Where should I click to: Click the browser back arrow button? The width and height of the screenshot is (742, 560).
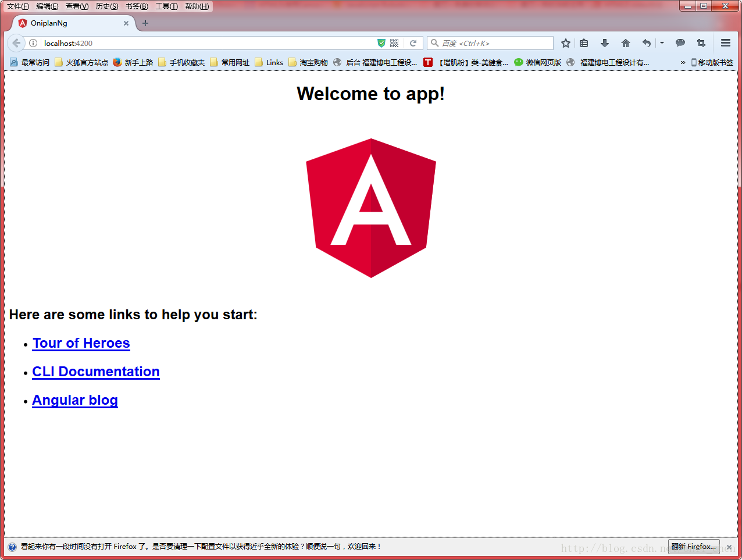[16, 43]
